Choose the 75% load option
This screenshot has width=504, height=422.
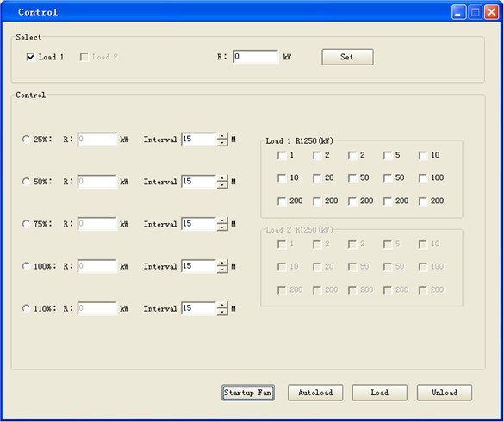pos(26,224)
